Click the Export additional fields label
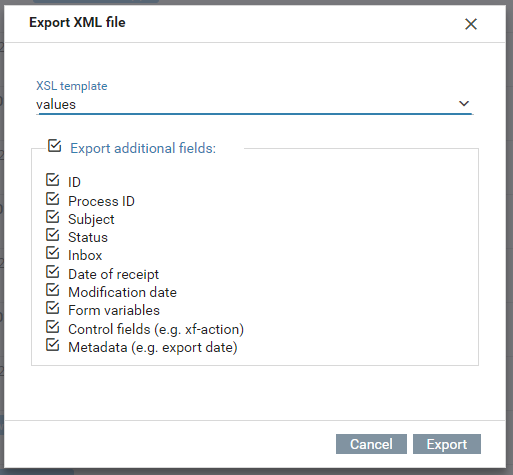The height and width of the screenshot is (475, 513). click(143, 148)
